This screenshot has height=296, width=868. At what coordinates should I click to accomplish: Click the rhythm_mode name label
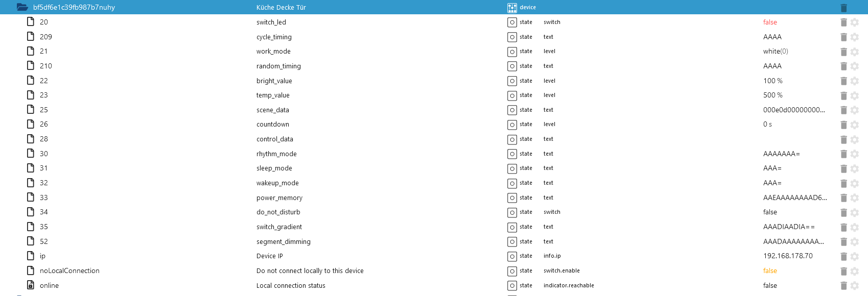coord(276,154)
